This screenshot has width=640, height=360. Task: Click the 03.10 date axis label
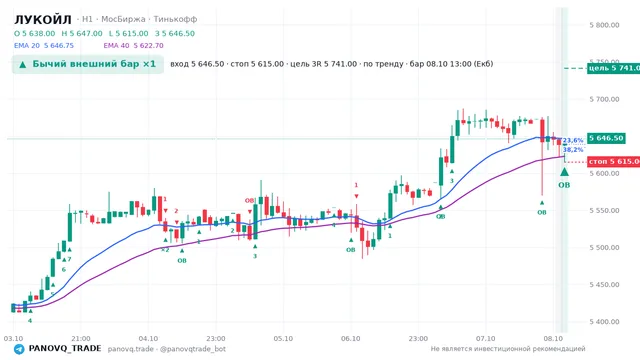coord(13,339)
